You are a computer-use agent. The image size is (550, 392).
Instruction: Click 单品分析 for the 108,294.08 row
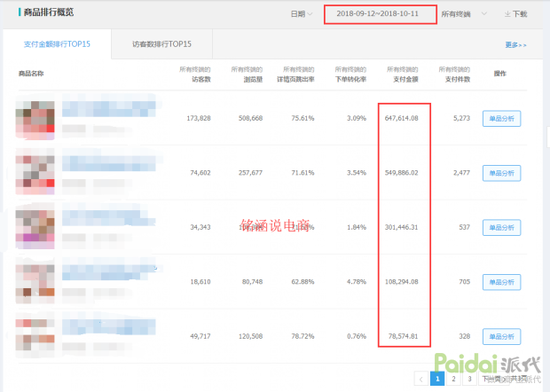coord(502,282)
